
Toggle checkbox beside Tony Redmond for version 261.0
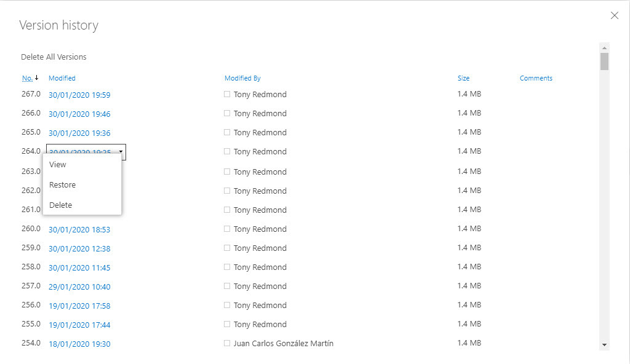(227, 210)
